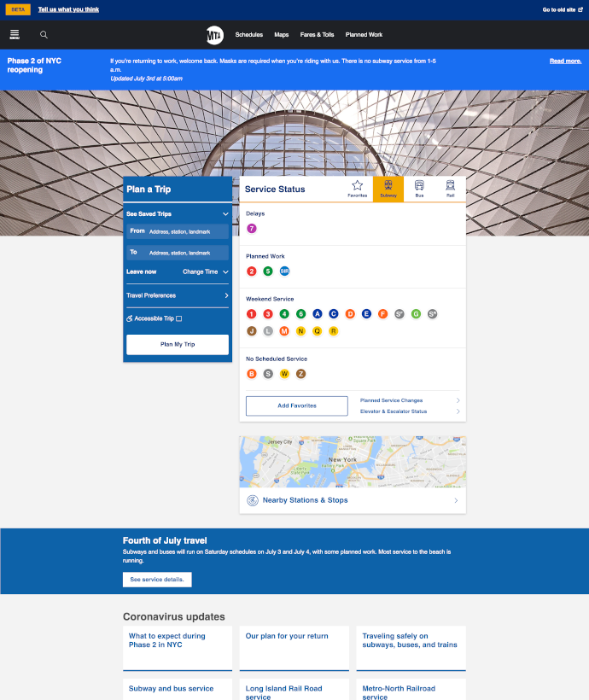Switch to the Rail status tab

click(450, 189)
